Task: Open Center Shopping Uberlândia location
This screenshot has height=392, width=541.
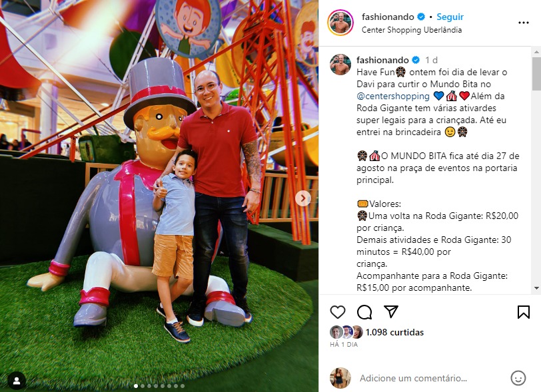Action: 411,30
